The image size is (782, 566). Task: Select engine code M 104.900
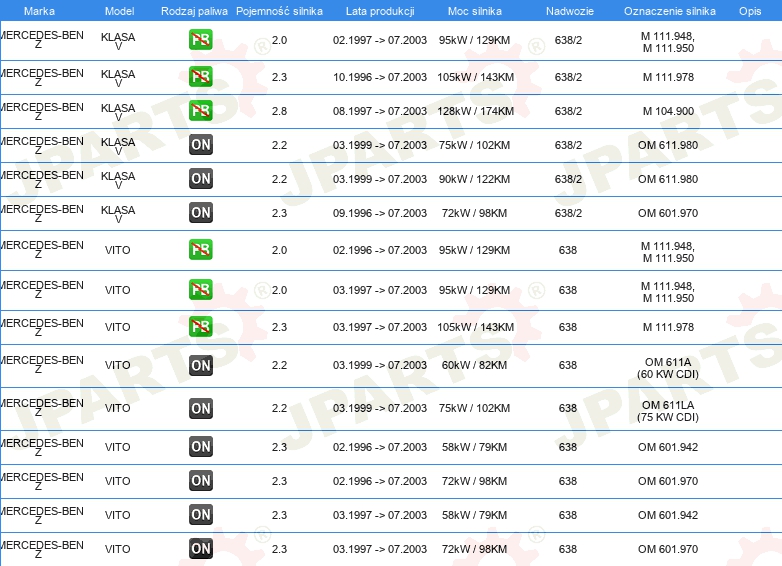tap(668, 111)
